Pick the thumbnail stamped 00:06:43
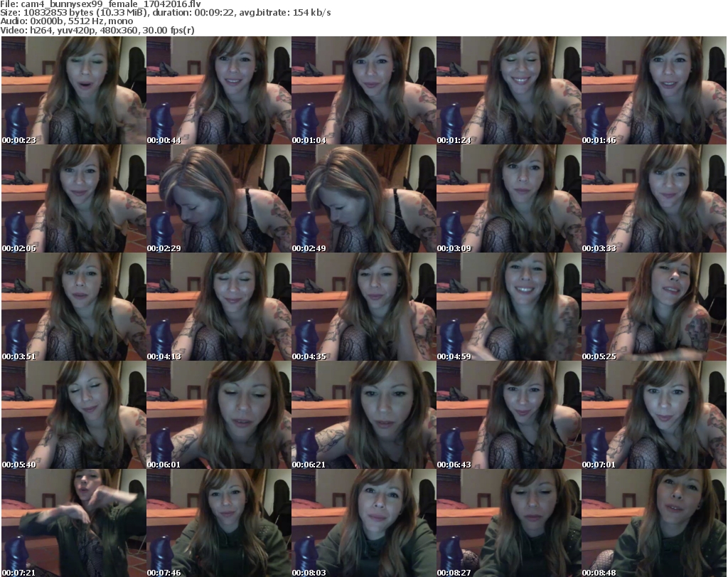The width and height of the screenshot is (728, 577). 509,415
